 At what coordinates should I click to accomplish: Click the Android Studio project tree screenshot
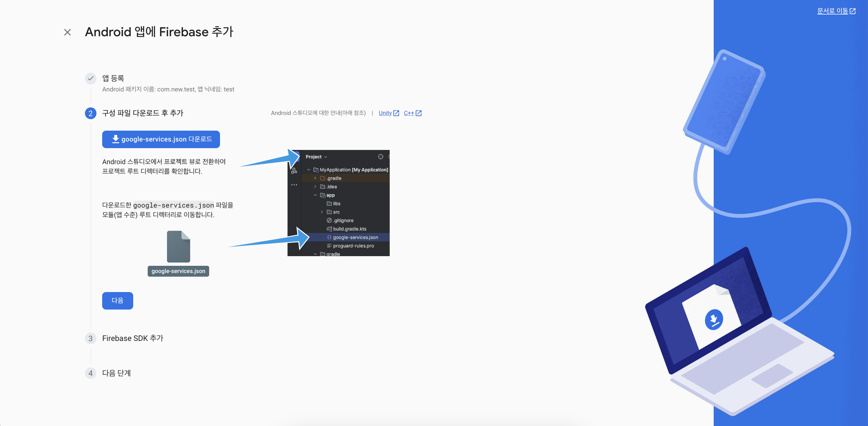tap(338, 203)
